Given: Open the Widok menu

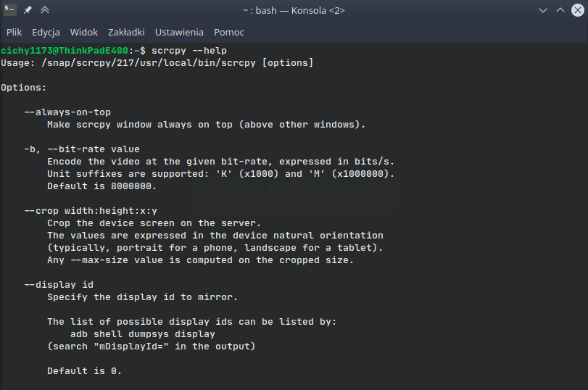Looking at the screenshot, I should click(x=84, y=32).
